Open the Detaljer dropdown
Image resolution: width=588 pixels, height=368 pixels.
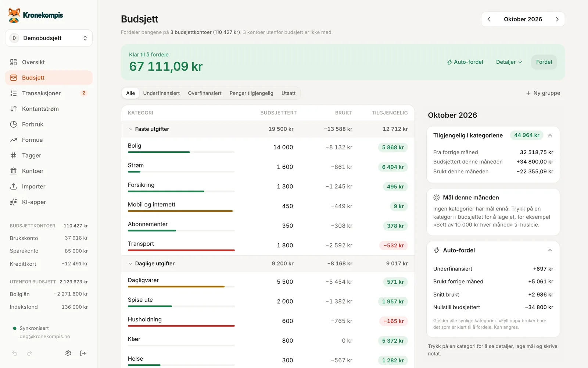point(509,62)
